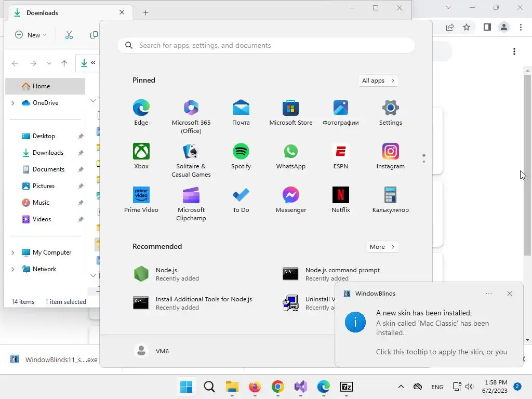
Task: Open the To Do app
Action: (x=241, y=200)
